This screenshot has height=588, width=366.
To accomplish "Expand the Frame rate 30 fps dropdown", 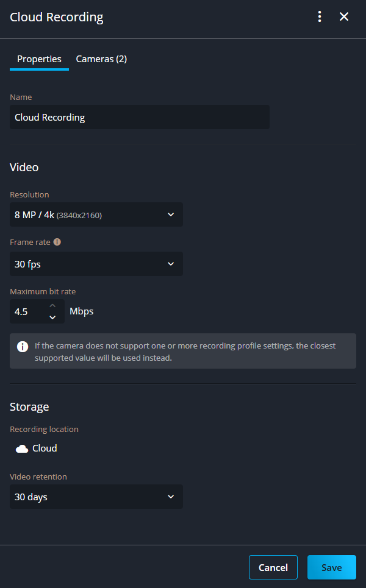I will [x=96, y=264].
